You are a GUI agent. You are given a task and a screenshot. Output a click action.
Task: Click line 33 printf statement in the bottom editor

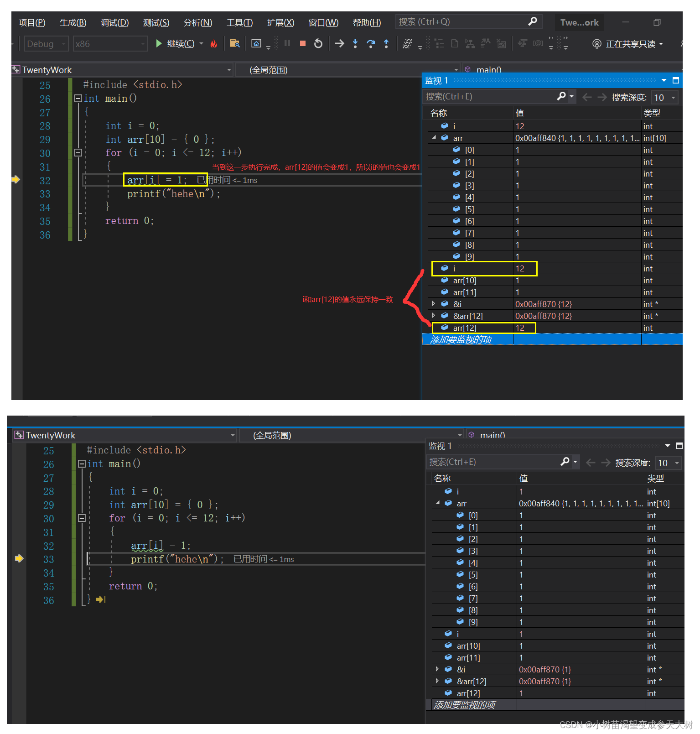tap(177, 559)
